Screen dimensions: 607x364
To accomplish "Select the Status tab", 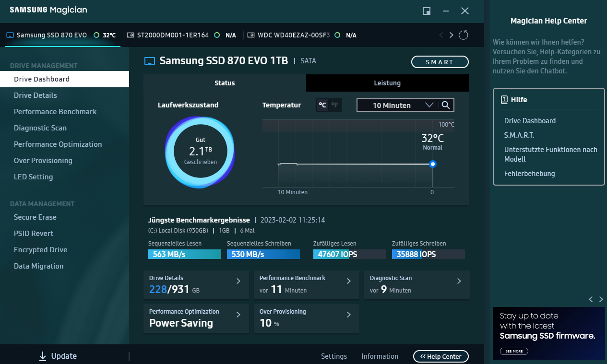I will pos(225,83).
